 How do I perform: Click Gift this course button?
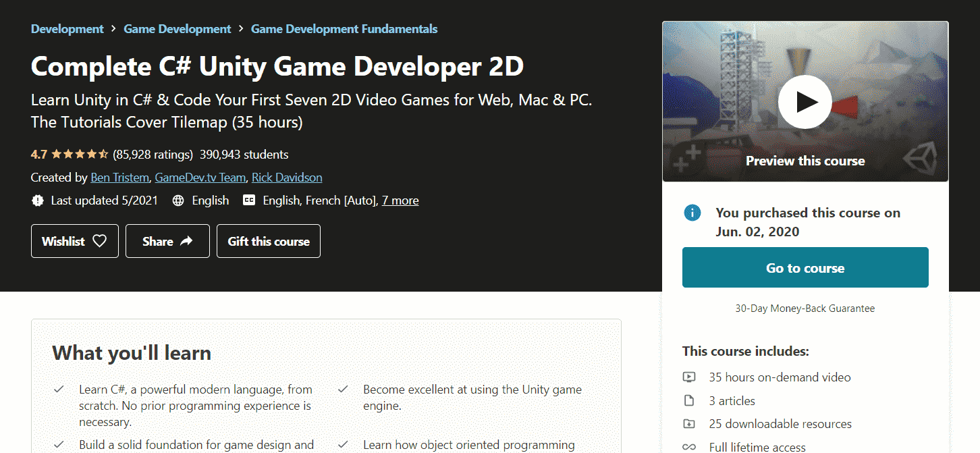tap(269, 241)
